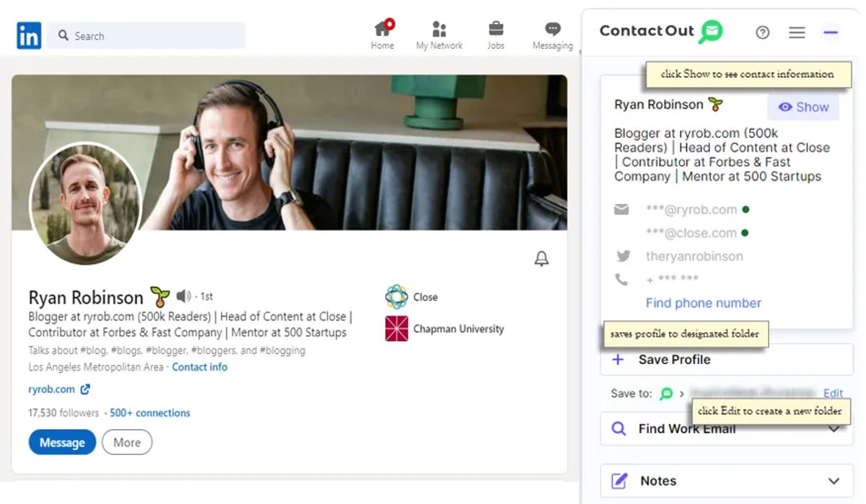Image resolution: width=866 pixels, height=504 pixels.
Task: Select the ***@close.com email entry
Action: click(691, 233)
